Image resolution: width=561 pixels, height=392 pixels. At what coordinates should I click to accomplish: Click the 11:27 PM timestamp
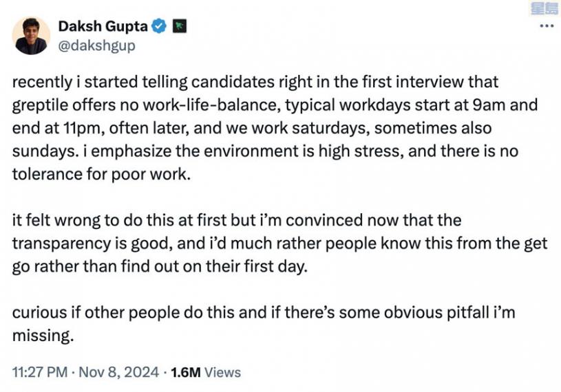tap(39, 372)
